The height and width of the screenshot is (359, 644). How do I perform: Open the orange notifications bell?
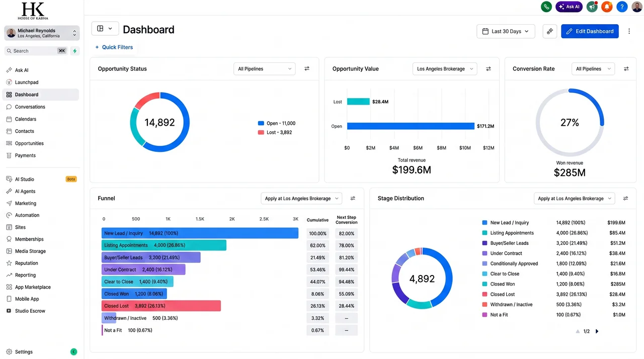tap(607, 7)
